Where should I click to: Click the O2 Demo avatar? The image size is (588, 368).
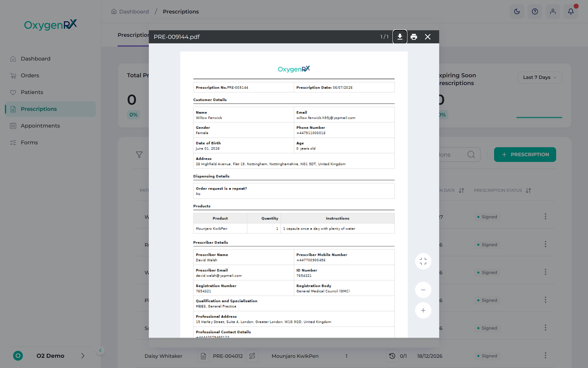[x=18, y=356]
